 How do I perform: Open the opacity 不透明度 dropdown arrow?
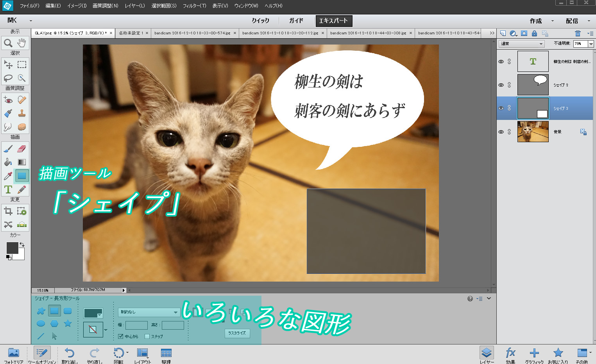point(591,44)
